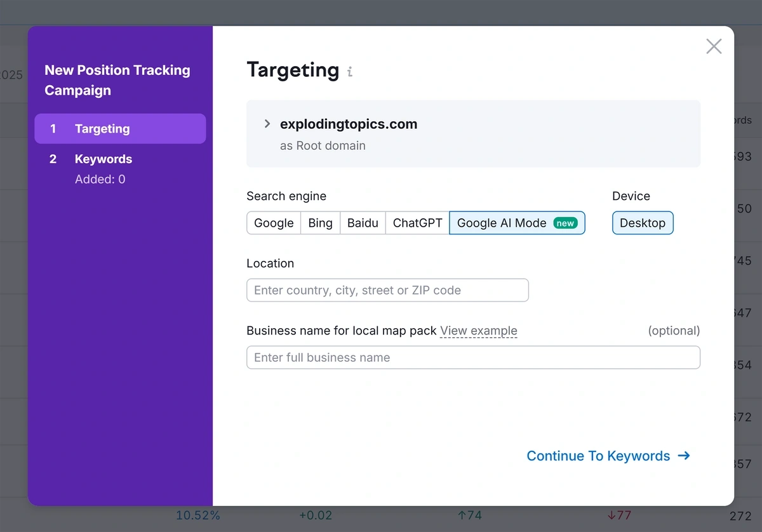The image size is (762, 532).
Task: Focus the full business name field
Action: click(473, 357)
